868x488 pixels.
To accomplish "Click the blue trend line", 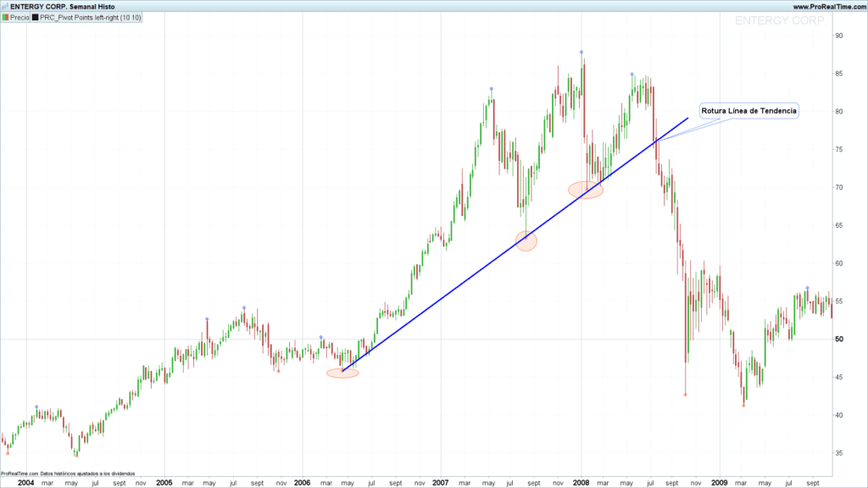I will pos(515,244).
